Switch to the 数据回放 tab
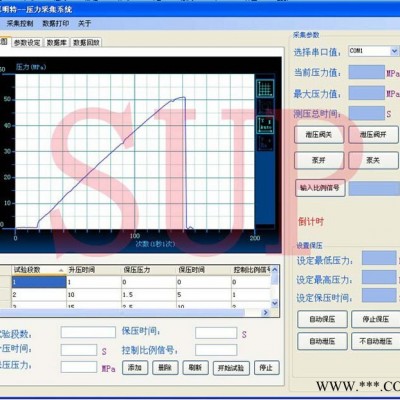This screenshot has width=400, height=400. coord(86,43)
